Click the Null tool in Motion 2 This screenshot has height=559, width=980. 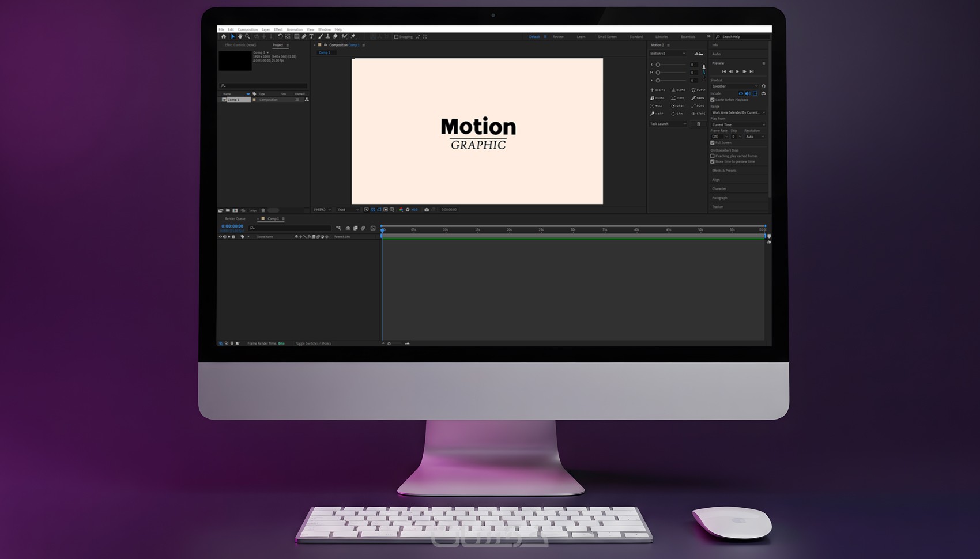[658, 106]
